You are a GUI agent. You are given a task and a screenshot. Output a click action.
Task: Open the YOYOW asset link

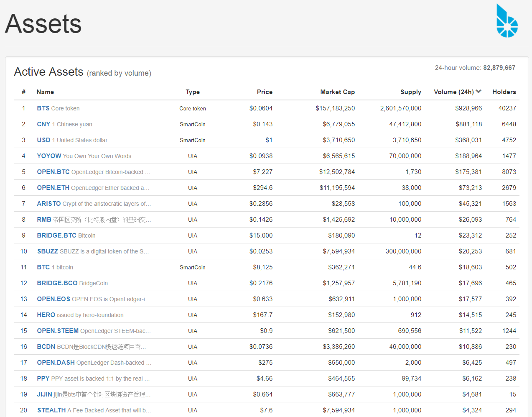(x=49, y=156)
